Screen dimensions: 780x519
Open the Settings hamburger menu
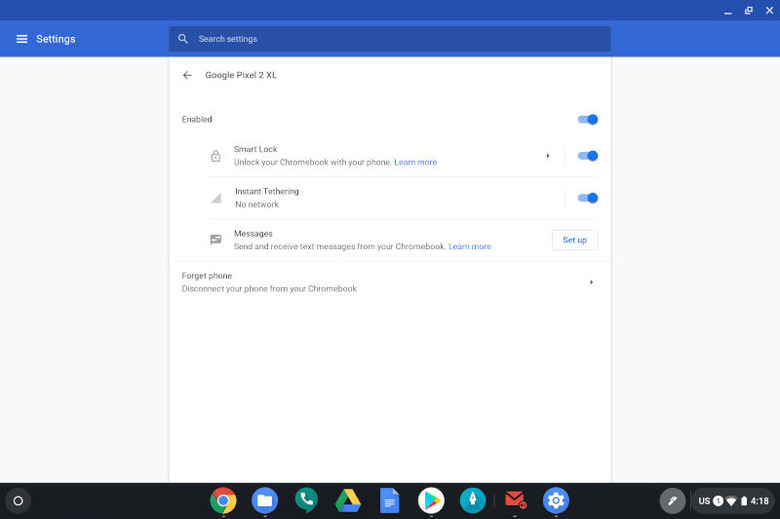tap(21, 39)
